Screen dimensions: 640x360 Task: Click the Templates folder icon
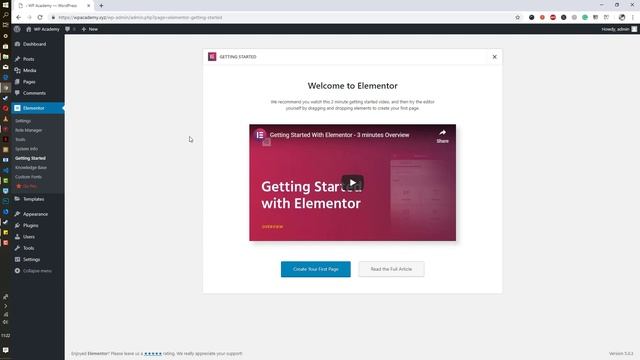[x=17, y=199]
